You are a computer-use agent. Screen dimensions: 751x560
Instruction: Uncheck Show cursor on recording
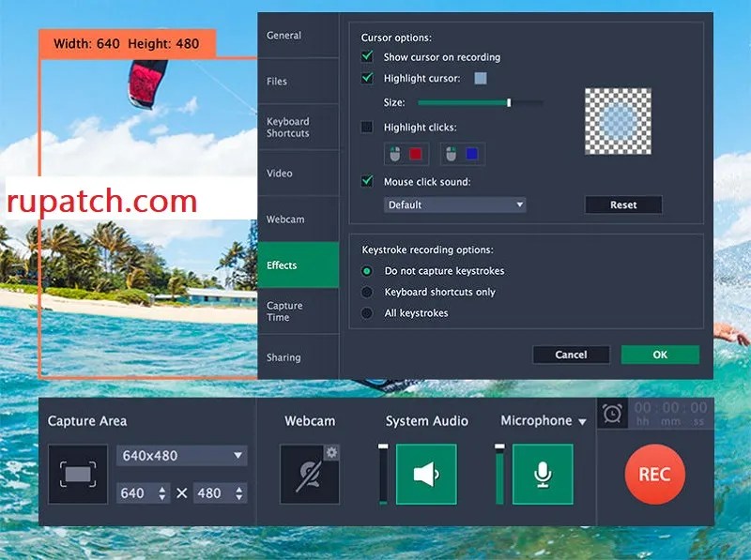click(367, 57)
